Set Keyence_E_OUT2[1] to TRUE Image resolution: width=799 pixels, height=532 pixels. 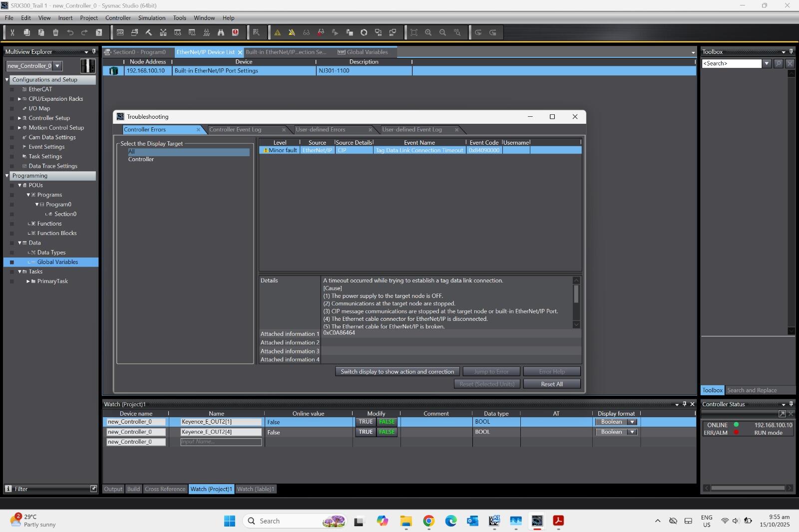[366, 422]
